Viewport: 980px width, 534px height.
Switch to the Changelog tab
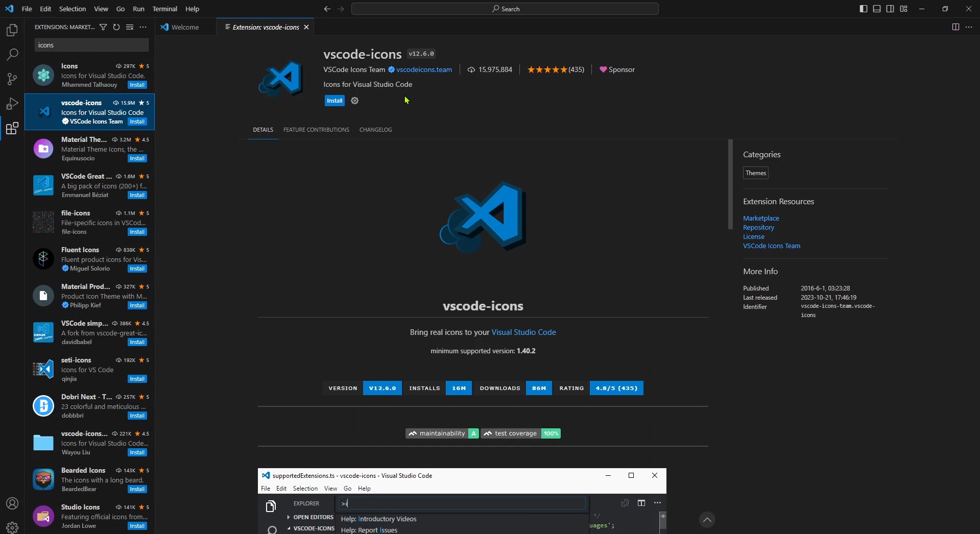click(x=375, y=130)
